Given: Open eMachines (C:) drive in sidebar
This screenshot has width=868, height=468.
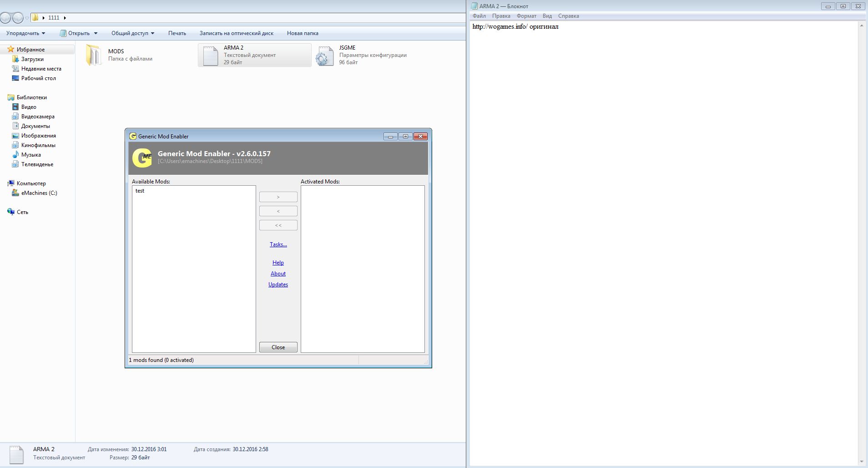Looking at the screenshot, I should 39,193.
